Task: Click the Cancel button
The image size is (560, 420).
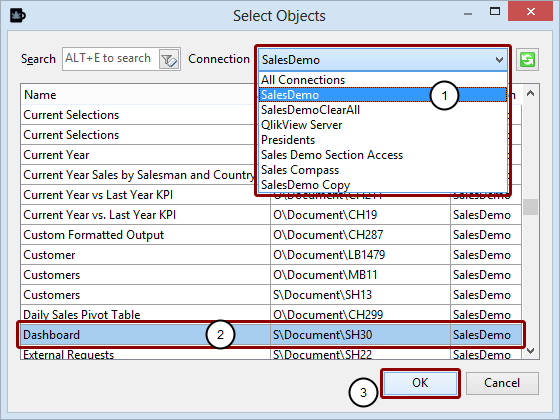Action: (502, 383)
